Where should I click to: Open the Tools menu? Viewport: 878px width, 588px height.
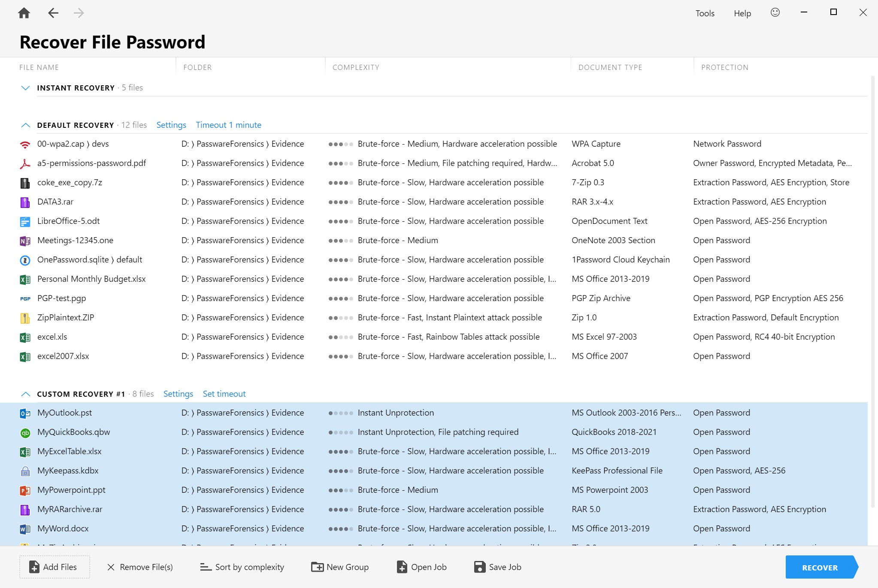705,13
